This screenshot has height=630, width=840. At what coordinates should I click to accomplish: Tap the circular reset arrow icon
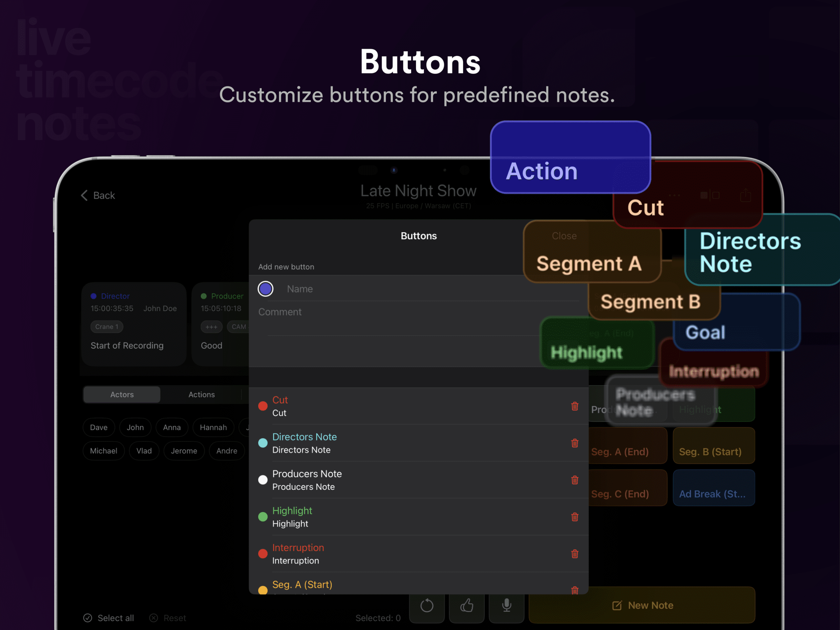click(x=427, y=605)
